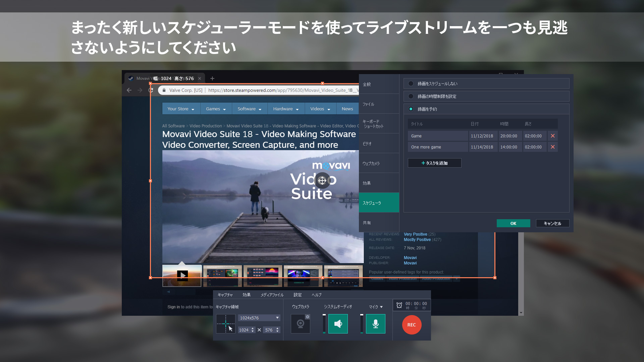
Task: Click the タスクを追加 button
Action: coord(434,163)
